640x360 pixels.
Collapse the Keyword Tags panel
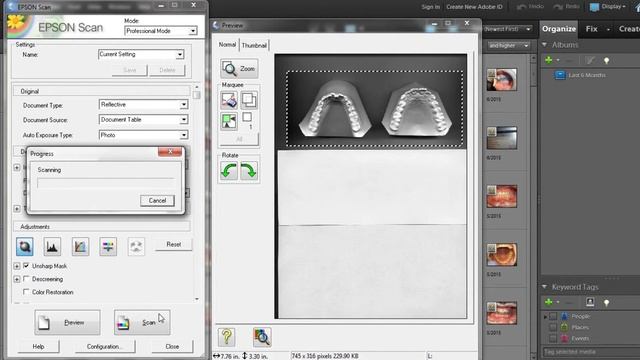pos(544,287)
